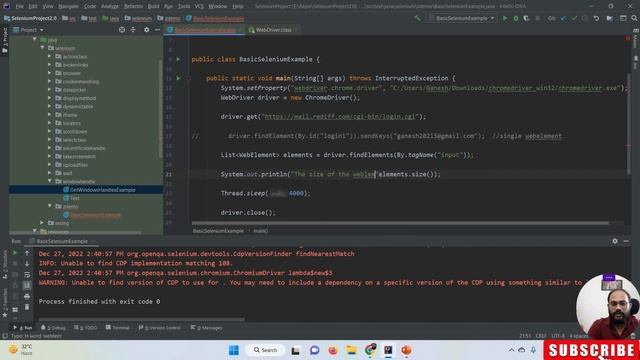Expand the brokenlinks package
Image resolution: width=640 pixels, height=360 pixels.
(x=50, y=64)
